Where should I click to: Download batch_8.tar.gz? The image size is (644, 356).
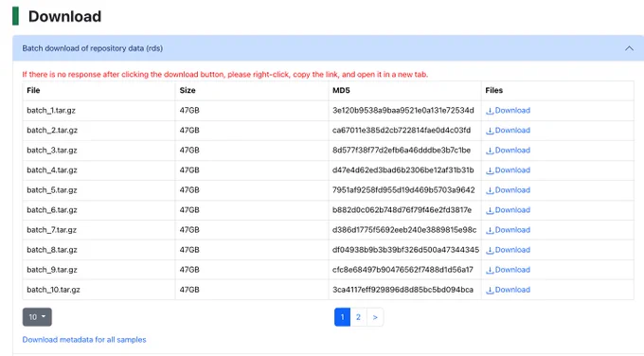pyautogui.click(x=508, y=250)
